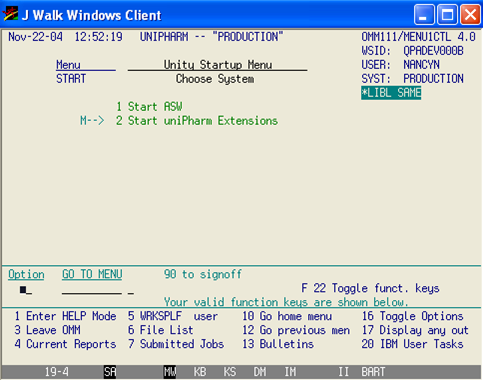The width and height of the screenshot is (483, 380).
Task: Click the Option input field
Action: tap(26, 290)
